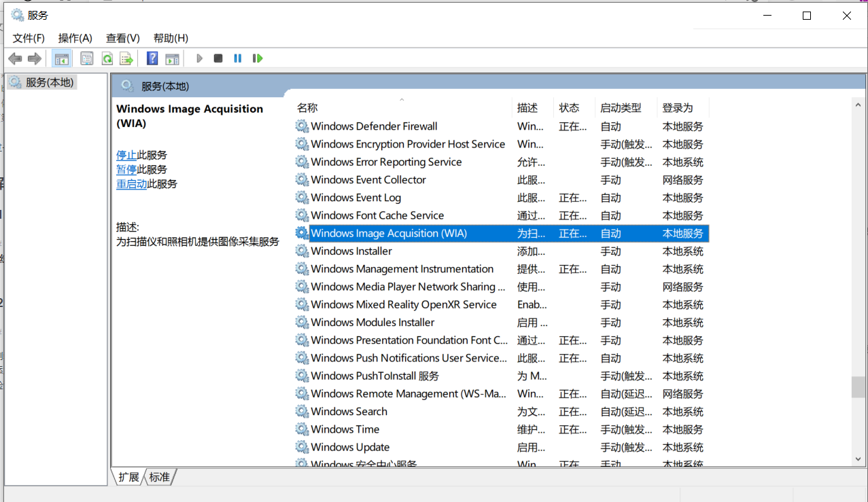Click gear icon beside Windows Event Collector

click(302, 179)
